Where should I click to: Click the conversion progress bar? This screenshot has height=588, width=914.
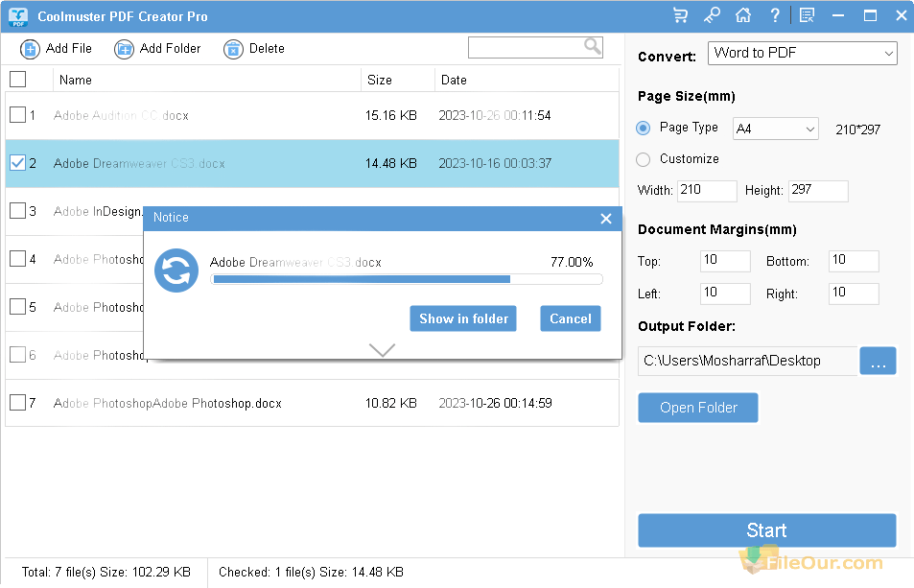click(x=407, y=280)
